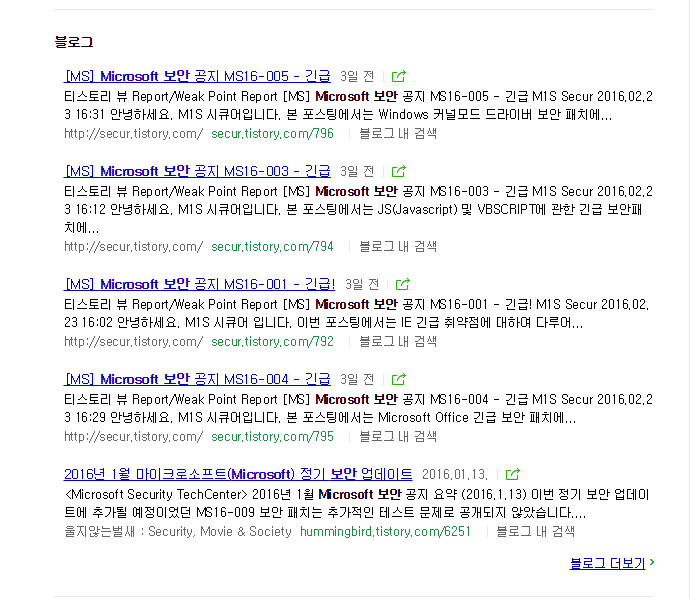Open share icon beside MS16-003 result

399,171
